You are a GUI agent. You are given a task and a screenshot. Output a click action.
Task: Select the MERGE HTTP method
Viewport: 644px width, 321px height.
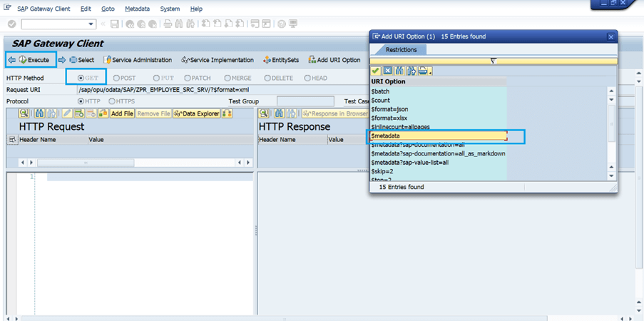coord(227,78)
